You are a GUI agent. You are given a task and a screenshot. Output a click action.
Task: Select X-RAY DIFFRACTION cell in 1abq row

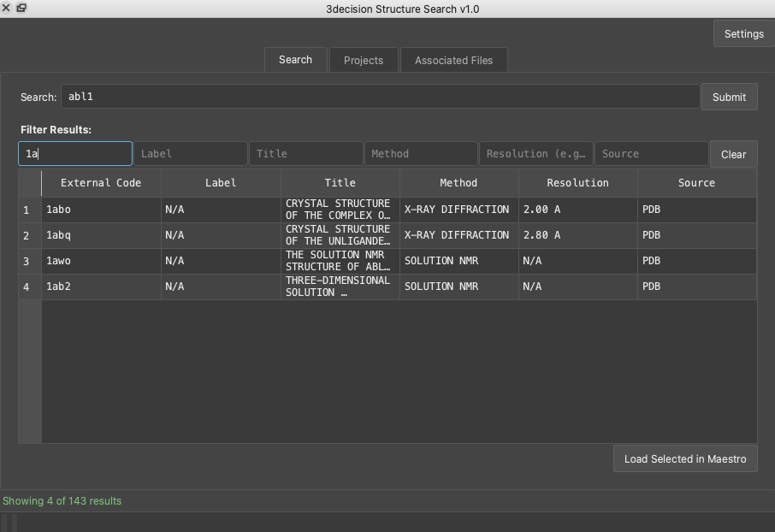459,235
